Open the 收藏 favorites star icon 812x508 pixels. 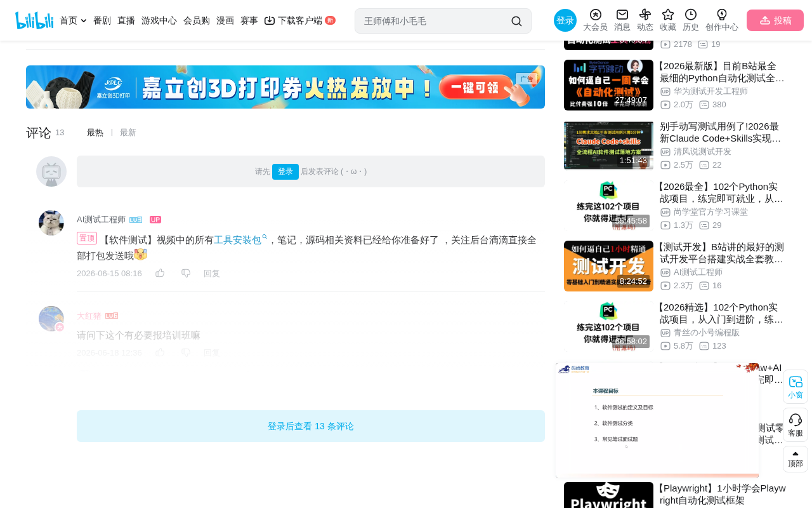(x=668, y=15)
